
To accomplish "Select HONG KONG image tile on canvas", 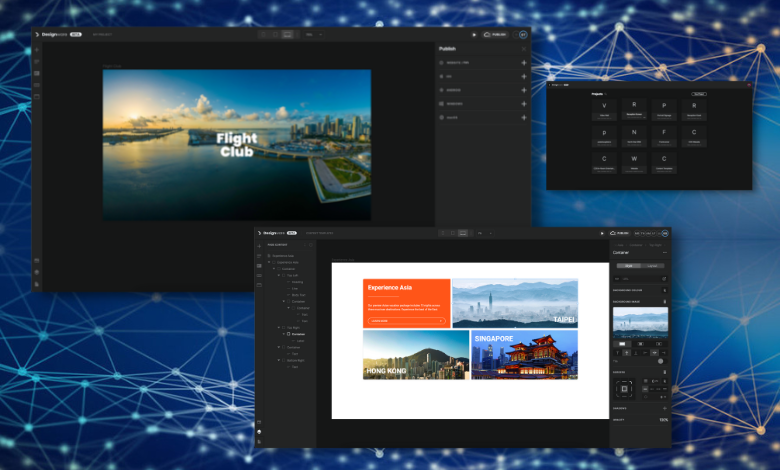I will (x=416, y=355).
